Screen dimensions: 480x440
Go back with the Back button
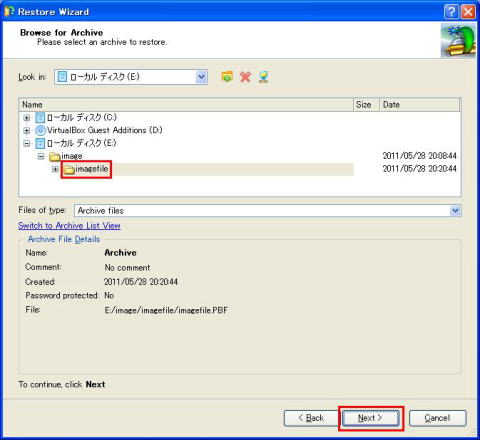tap(311, 418)
